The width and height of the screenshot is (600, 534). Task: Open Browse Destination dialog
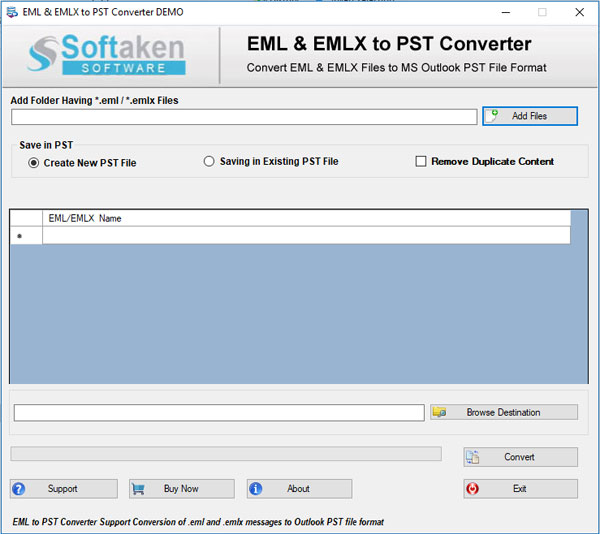[x=504, y=412]
